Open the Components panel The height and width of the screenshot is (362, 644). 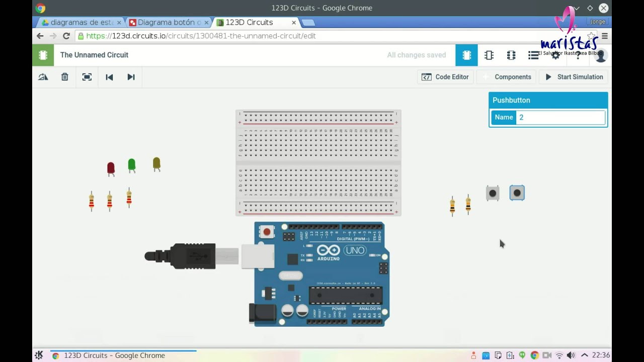507,77
